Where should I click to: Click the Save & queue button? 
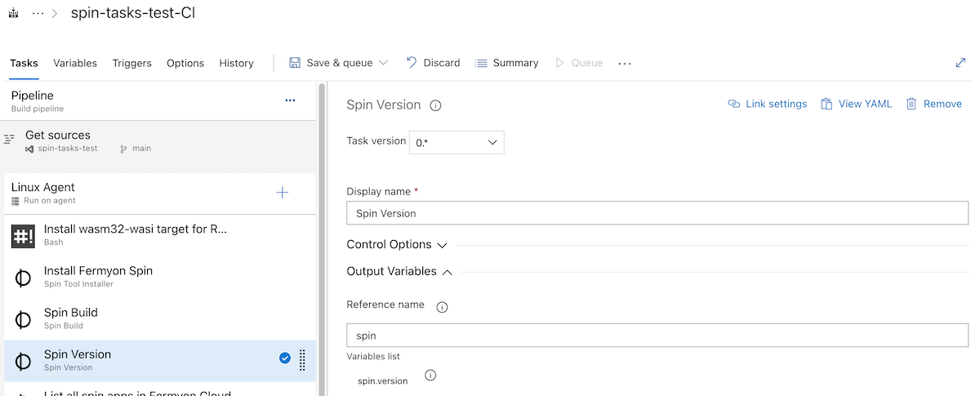pos(339,63)
